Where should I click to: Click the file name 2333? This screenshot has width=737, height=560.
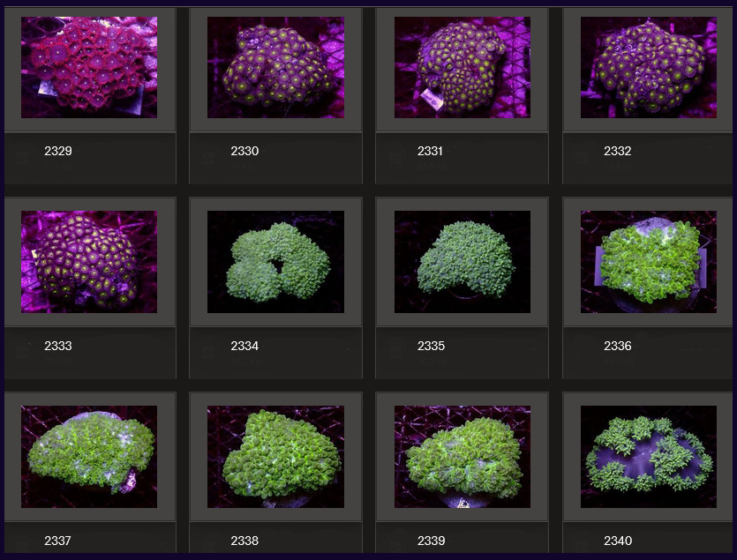58,346
